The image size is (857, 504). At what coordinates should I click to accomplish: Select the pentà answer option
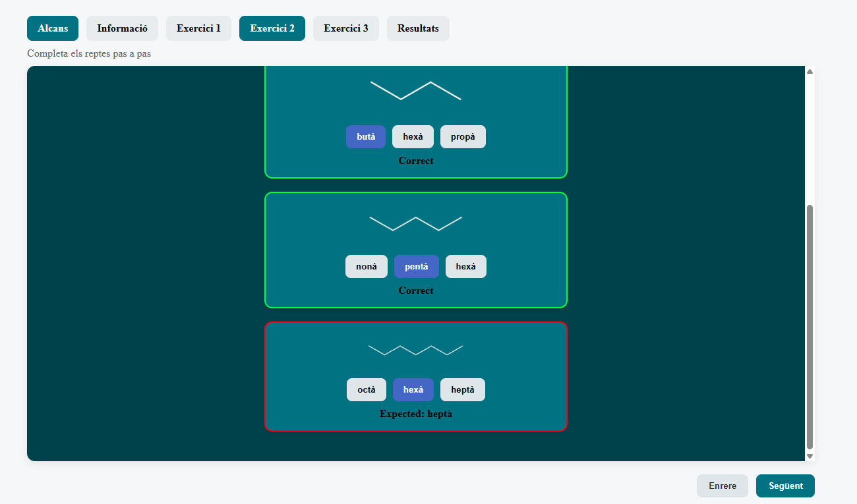[417, 267]
